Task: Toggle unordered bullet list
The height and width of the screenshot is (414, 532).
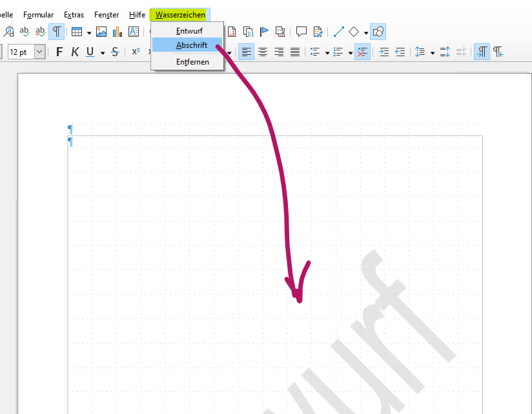Action: [x=315, y=52]
